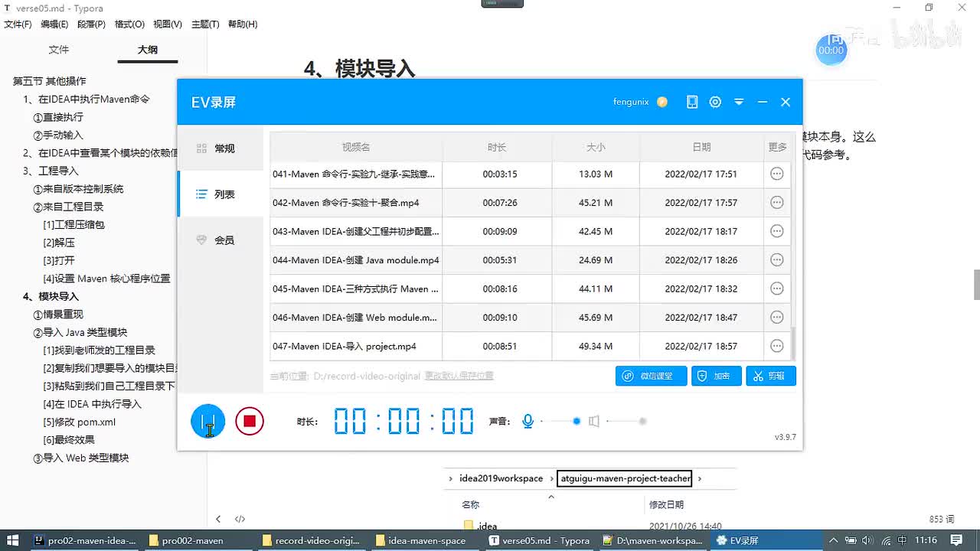980x551 pixels.
Task: Click the 大小 column header
Action: [596, 147]
